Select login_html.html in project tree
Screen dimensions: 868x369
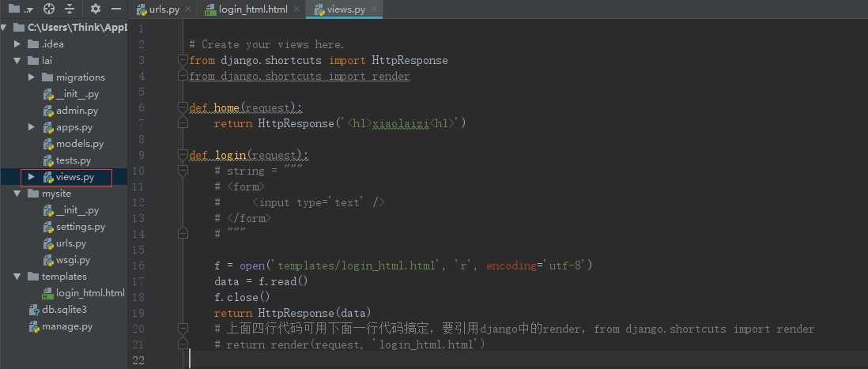(x=90, y=292)
